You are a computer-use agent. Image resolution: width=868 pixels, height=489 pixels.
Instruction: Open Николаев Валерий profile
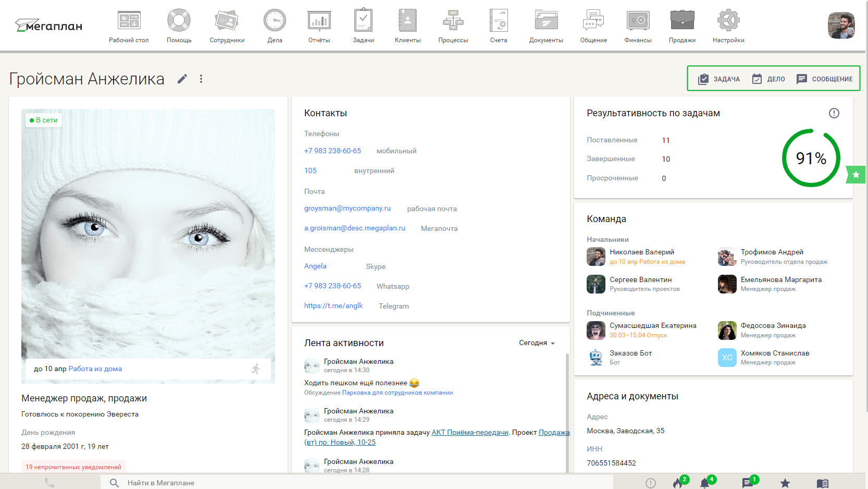[x=642, y=252]
